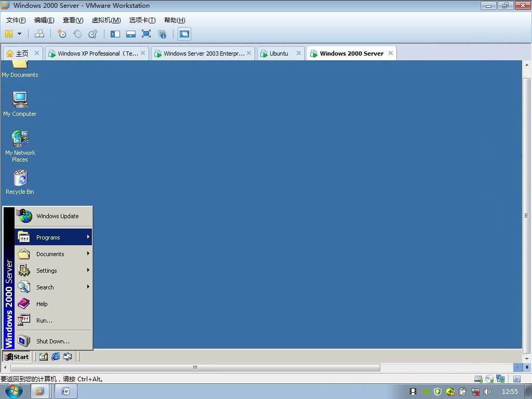Open the power options dropdown arrow beside the pause icon
Screen dimensions: 532x399
point(19,34)
